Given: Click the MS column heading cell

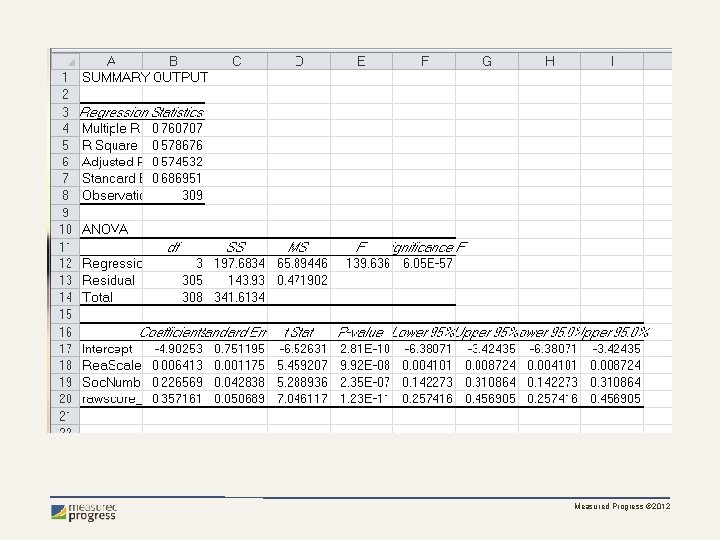Looking at the screenshot, I should (299, 248).
